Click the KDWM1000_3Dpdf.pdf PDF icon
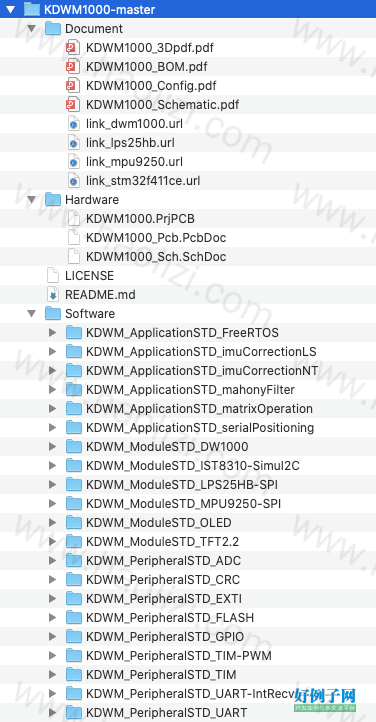 74,47
